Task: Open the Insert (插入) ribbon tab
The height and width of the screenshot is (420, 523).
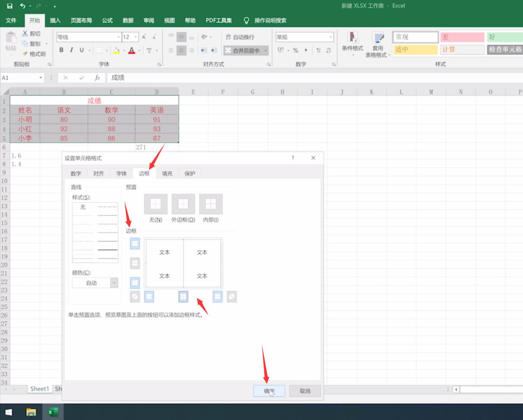Action: point(55,20)
